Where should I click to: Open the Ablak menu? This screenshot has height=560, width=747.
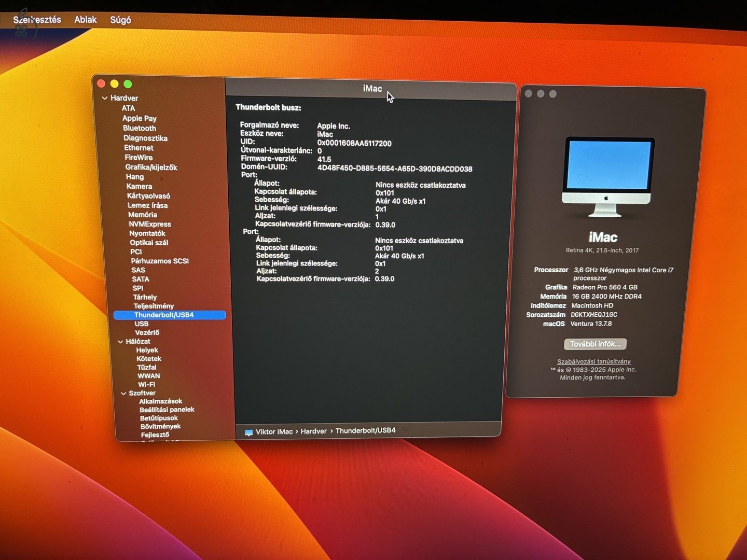[x=86, y=20]
